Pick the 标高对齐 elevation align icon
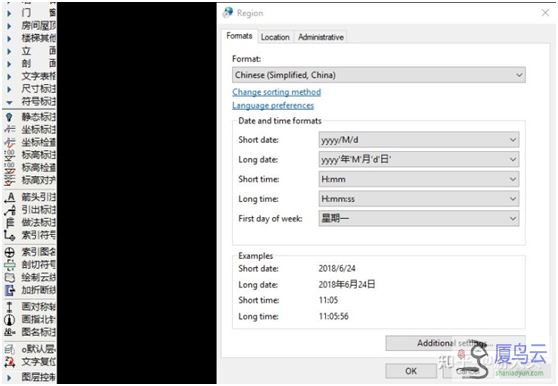558x386 pixels. pyautogui.click(x=10, y=180)
